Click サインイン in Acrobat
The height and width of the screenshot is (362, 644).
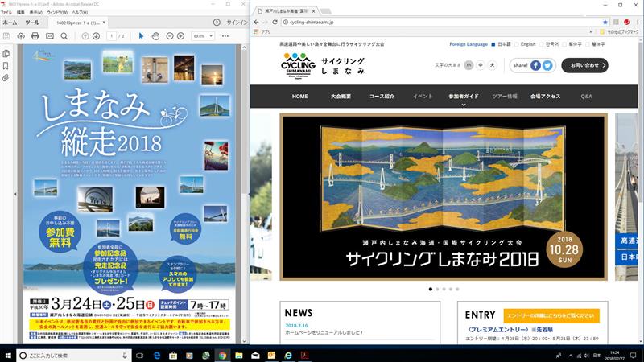tap(237, 23)
